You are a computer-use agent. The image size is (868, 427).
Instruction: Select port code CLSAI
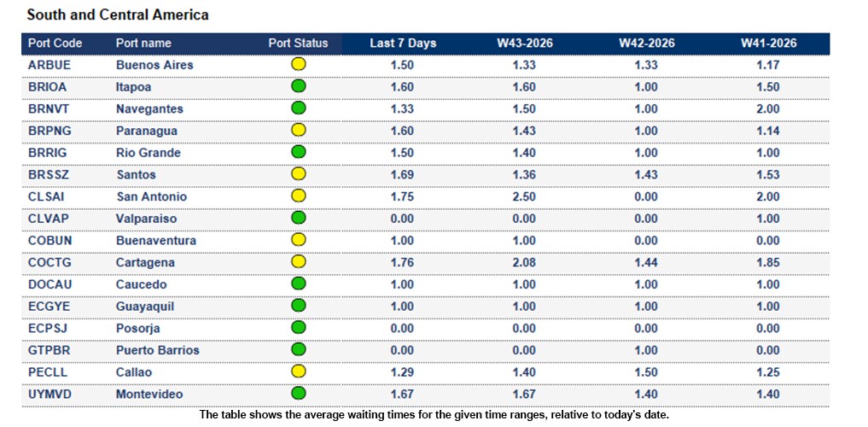47,196
